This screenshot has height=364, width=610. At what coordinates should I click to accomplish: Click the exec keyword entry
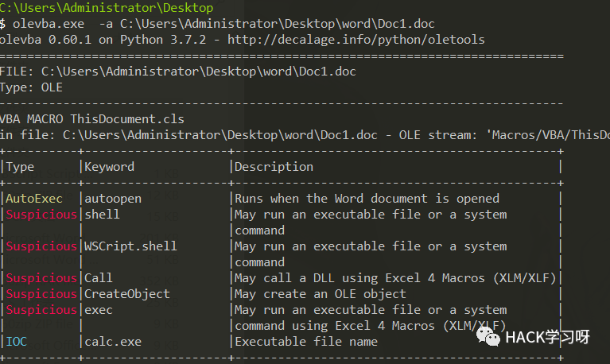coord(99,310)
